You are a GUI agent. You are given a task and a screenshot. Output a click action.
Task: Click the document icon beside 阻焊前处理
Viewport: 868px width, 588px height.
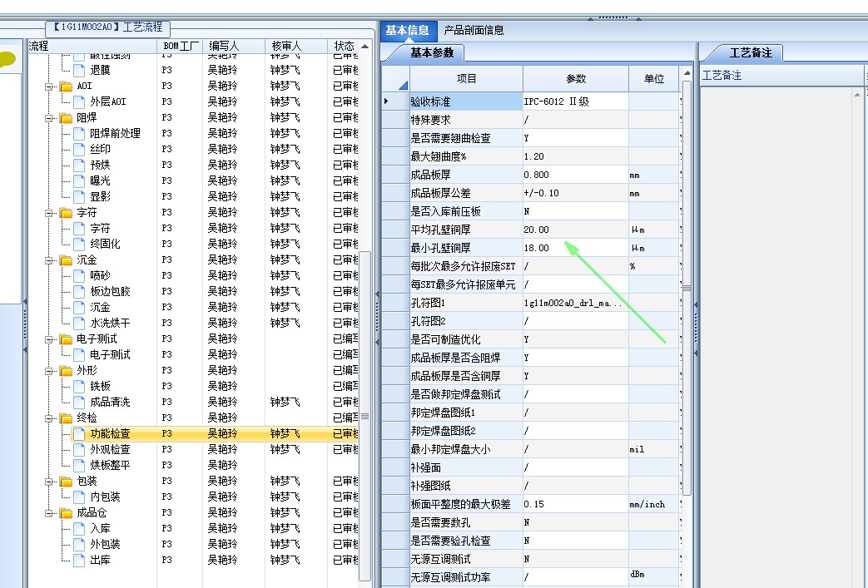pyautogui.click(x=80, y=133)
